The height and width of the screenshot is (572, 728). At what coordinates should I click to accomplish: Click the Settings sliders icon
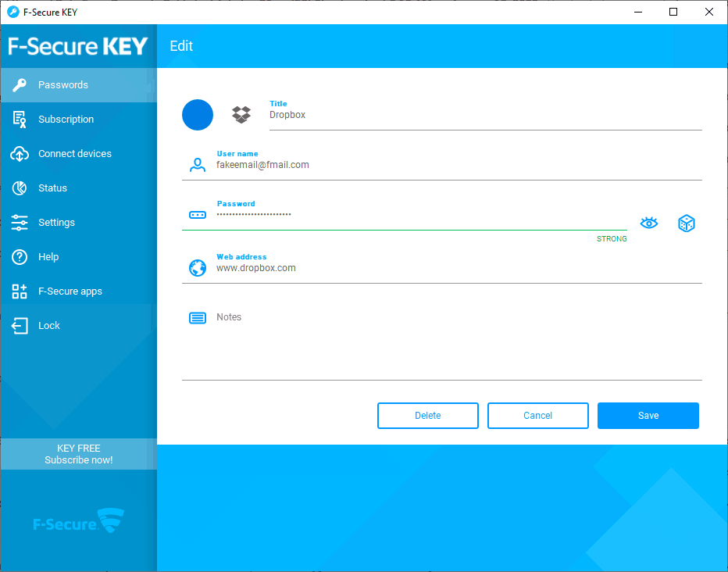[19, 223]
